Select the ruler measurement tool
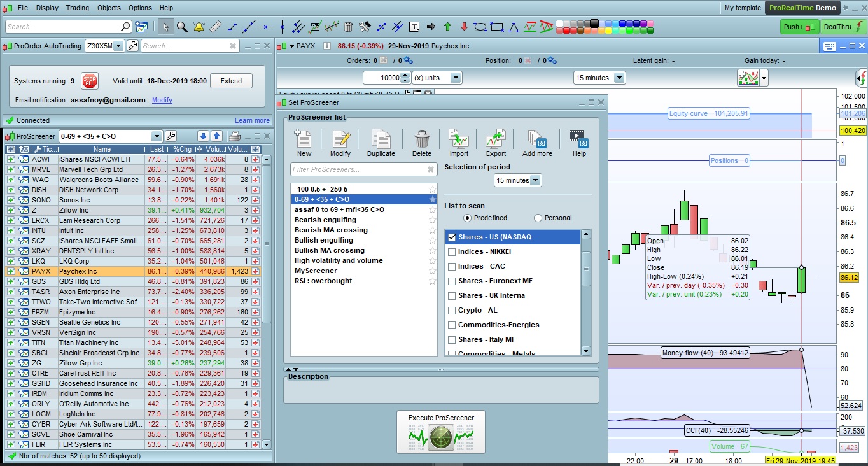 click(x=215, y=27)
